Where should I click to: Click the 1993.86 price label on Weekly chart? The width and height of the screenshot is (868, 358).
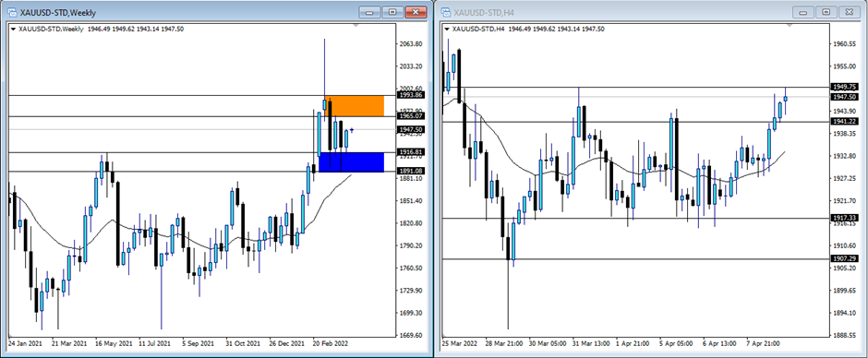410,95
